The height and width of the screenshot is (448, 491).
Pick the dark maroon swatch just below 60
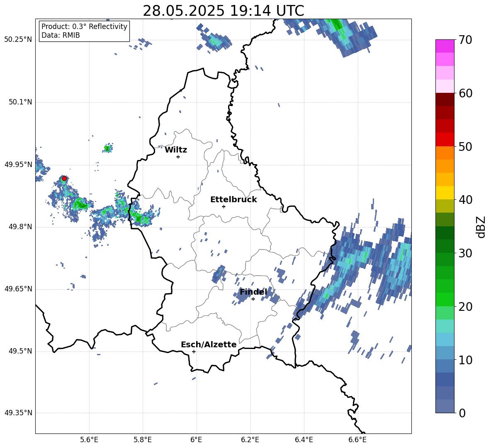tap(445, 99)
